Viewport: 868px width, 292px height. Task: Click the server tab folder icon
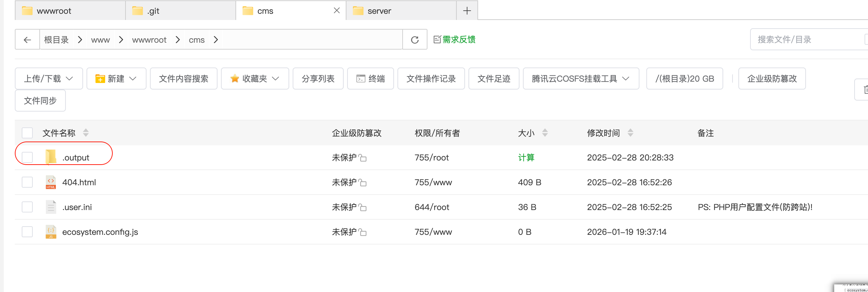358,11
